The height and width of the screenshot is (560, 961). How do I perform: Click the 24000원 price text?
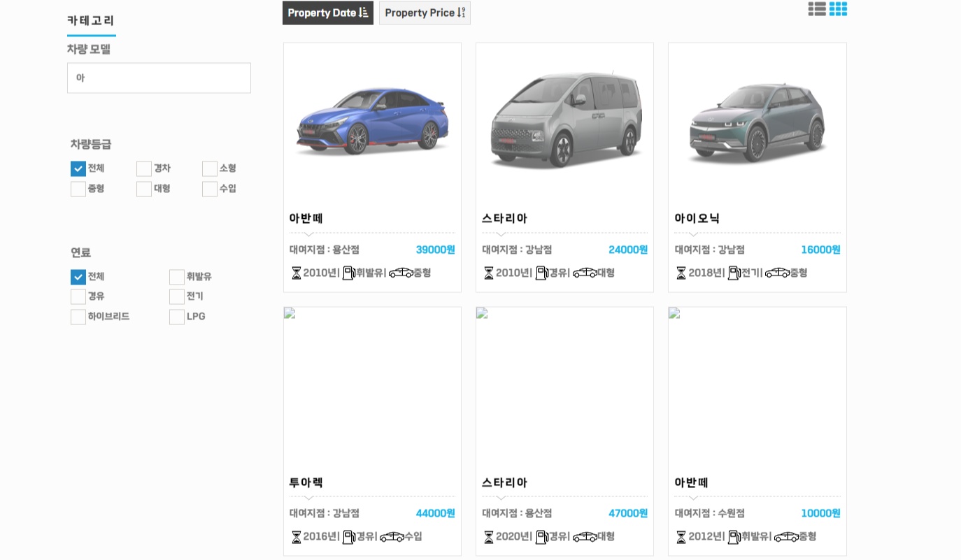[x=628, y=250]
